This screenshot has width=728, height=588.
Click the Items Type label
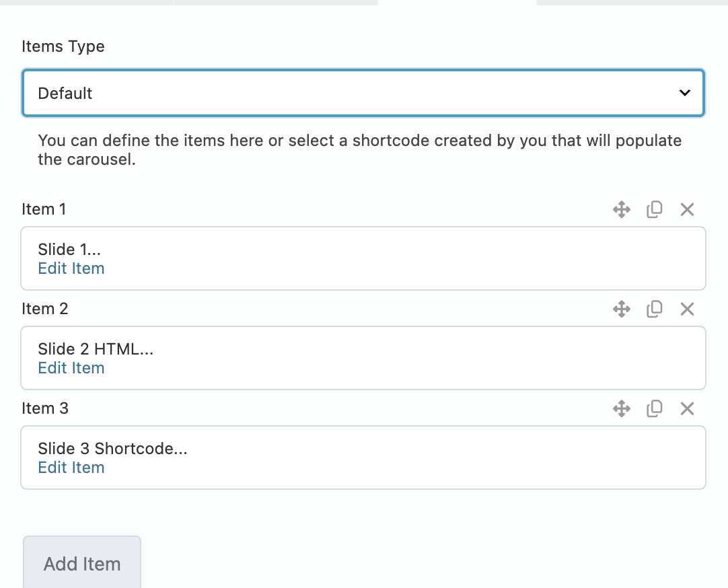pos(63,46)
